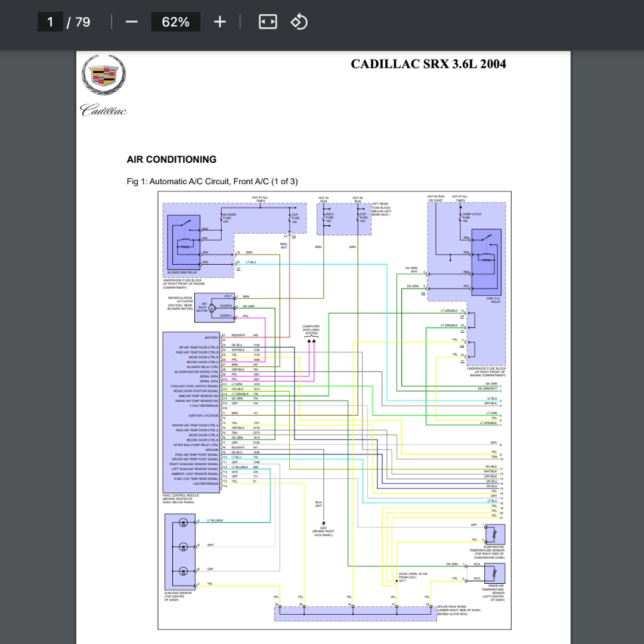The width and height of the screenshot is (644, 644).
Task: Click the 'BATTERY' pin label
Action: 212,338
